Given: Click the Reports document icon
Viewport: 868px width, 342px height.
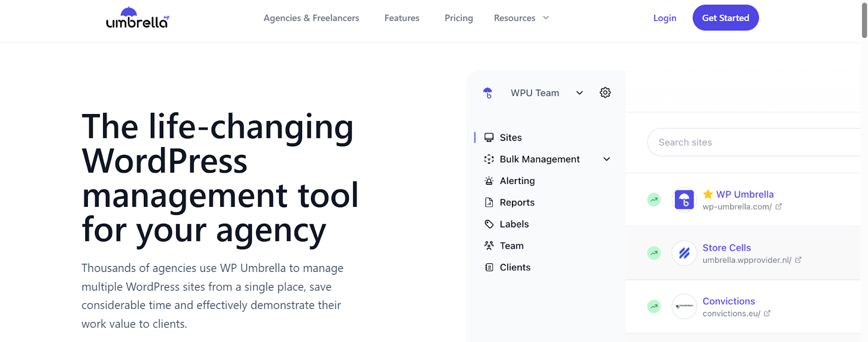Looking at the screenshot, I should [x=489, y=202].
